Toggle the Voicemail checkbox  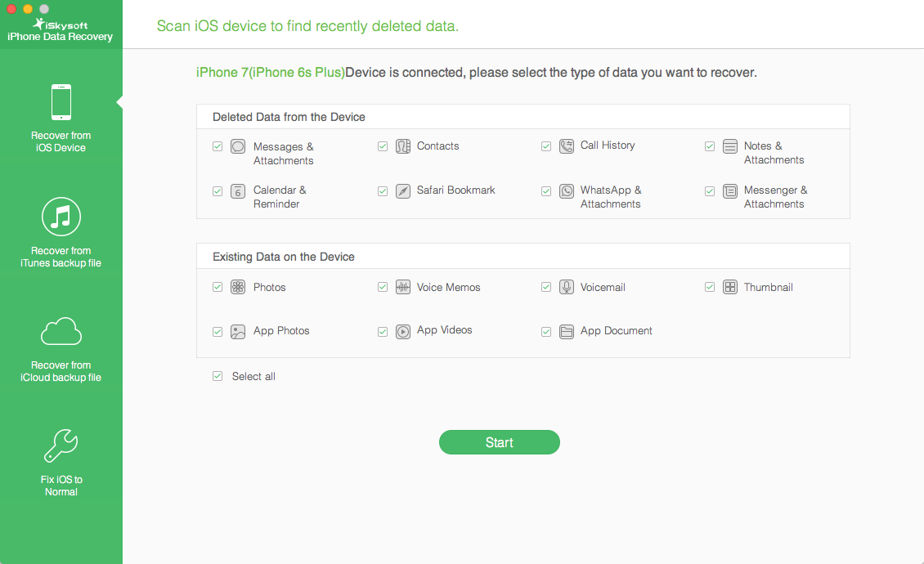click(546, 287)
